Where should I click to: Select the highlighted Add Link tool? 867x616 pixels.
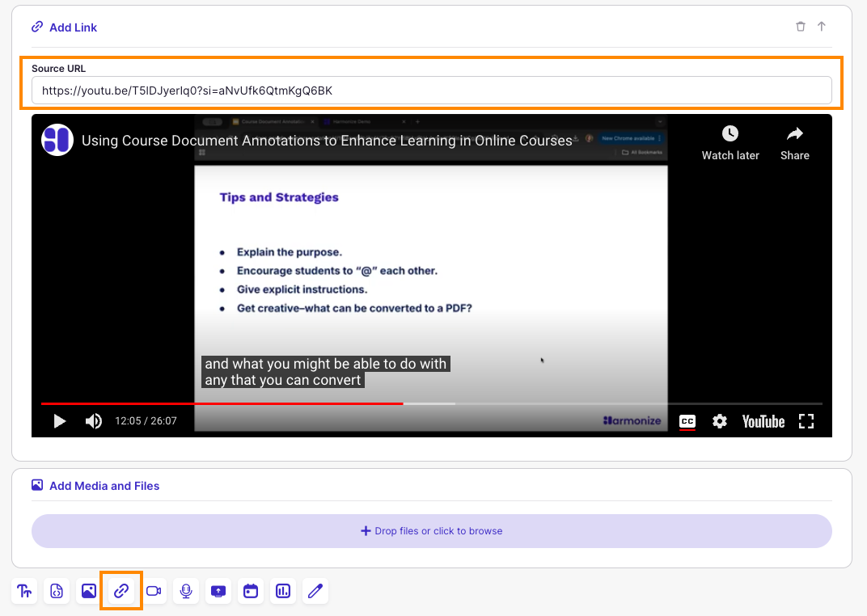pyautogui.click(x=121, y=591)
